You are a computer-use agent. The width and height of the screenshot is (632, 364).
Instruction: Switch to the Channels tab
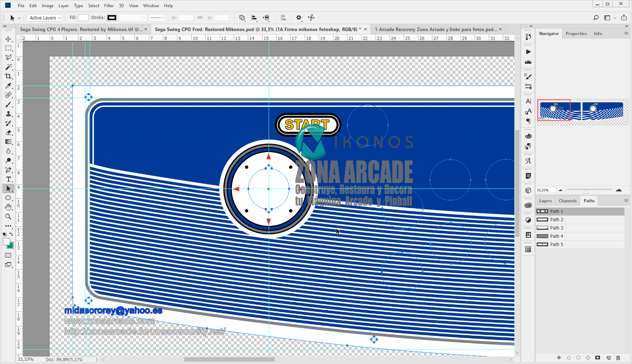click(567, 200)
